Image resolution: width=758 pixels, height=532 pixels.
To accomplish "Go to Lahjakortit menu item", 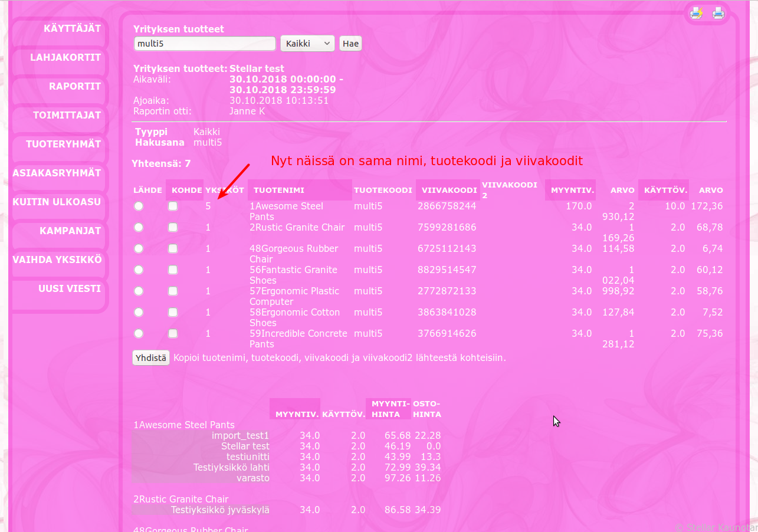I will [x=65, y=58].
